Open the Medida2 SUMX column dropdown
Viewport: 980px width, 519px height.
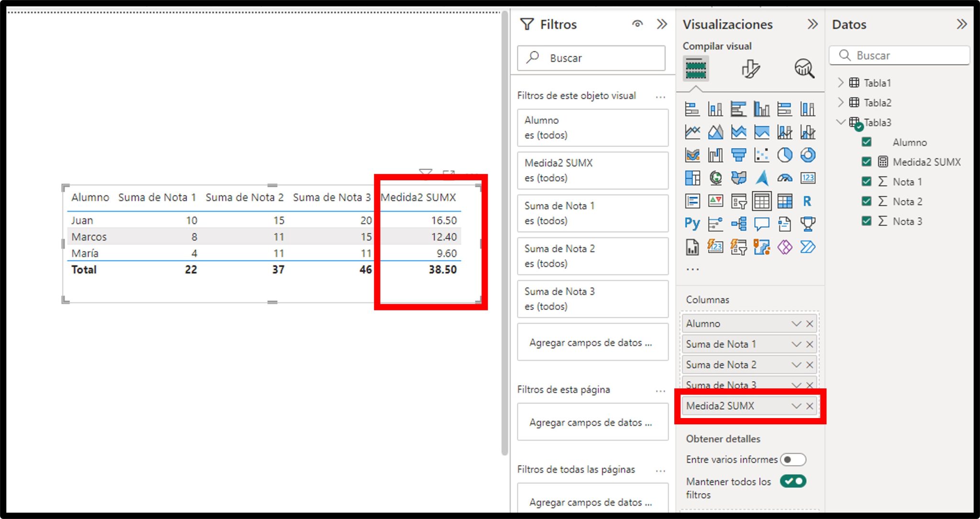pyautogui.click(x=796, y=406)
